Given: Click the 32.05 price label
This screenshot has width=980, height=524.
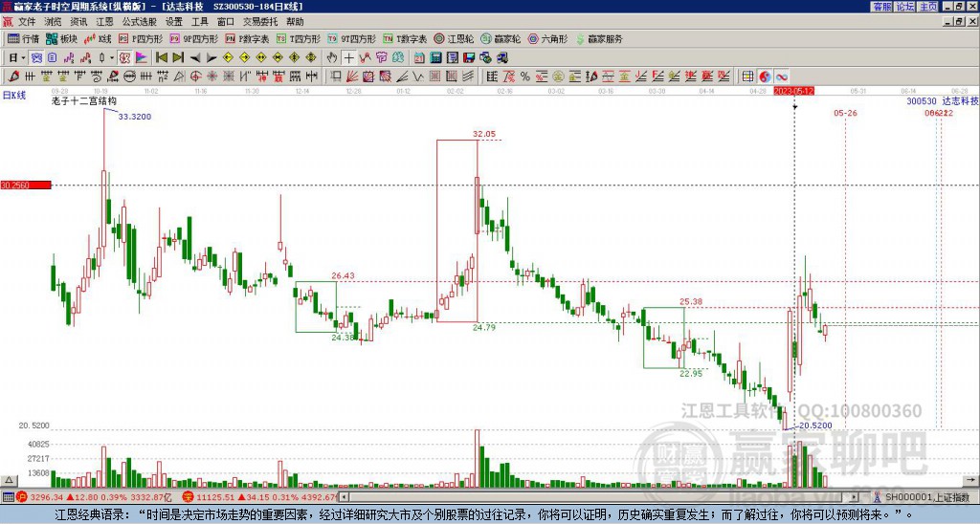Looking at the screenshot, I should 483,134.
